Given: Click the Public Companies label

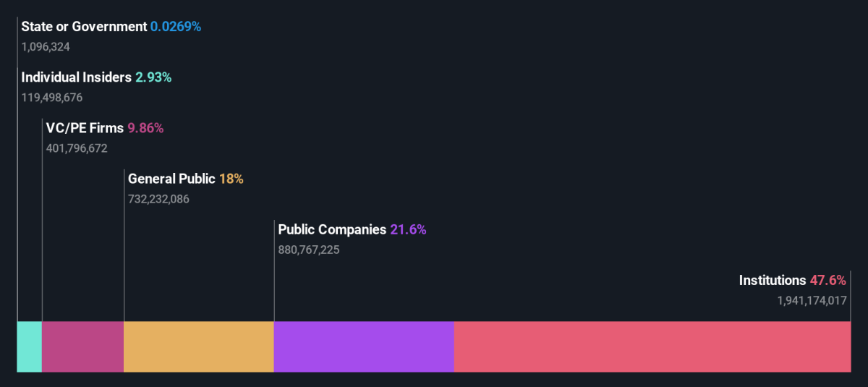Looking at the screenshot, I should click(332, 229).
